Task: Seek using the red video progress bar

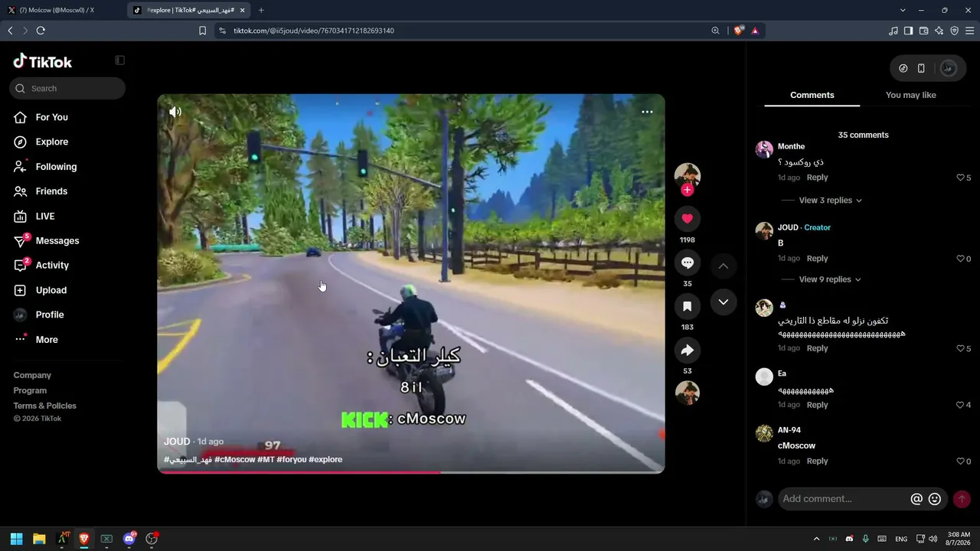Action: (411, 472)
